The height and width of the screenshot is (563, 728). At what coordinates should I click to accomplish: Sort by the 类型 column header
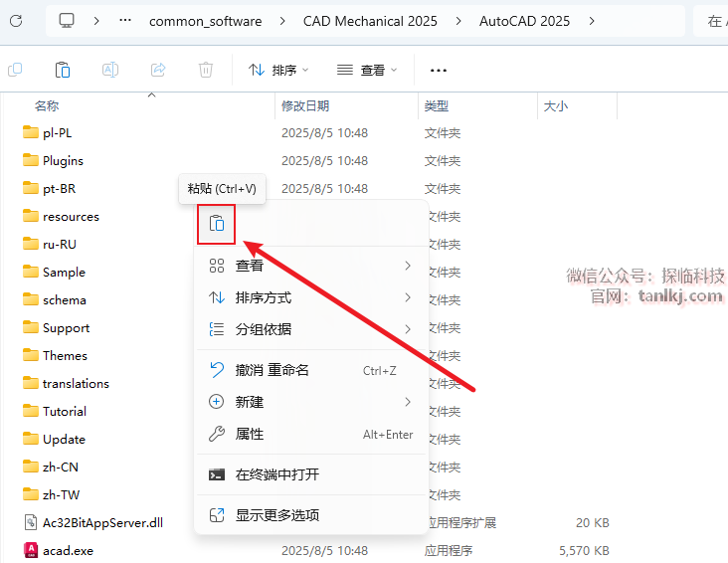tap(436, 105)
